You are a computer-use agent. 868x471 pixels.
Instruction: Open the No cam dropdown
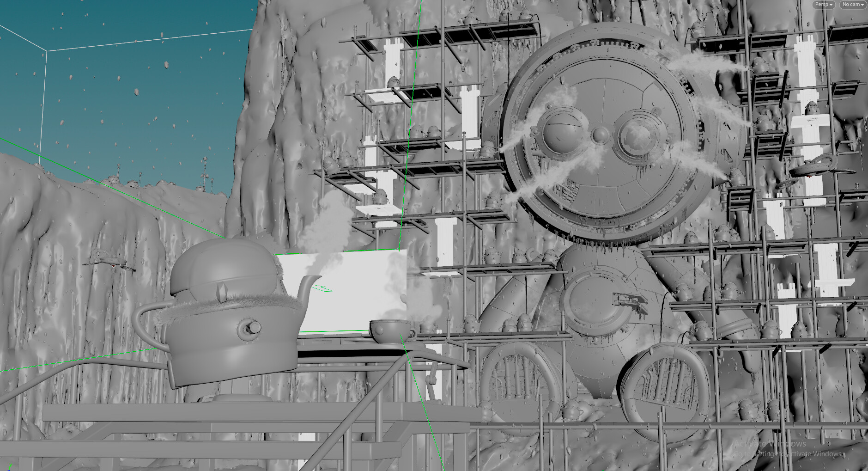point(852,5)
